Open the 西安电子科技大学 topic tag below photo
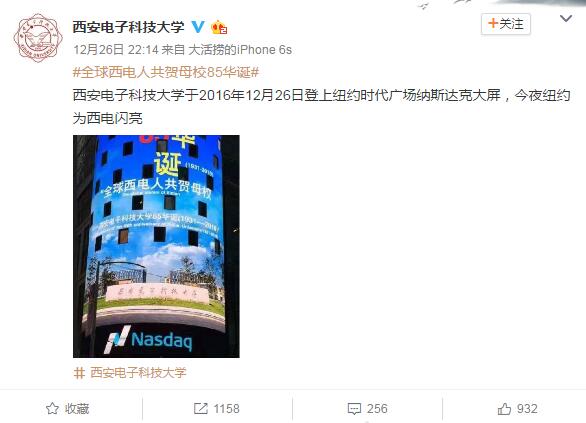Image resolution: width=586 pixels, height=423 pixels. click(138, 373)
